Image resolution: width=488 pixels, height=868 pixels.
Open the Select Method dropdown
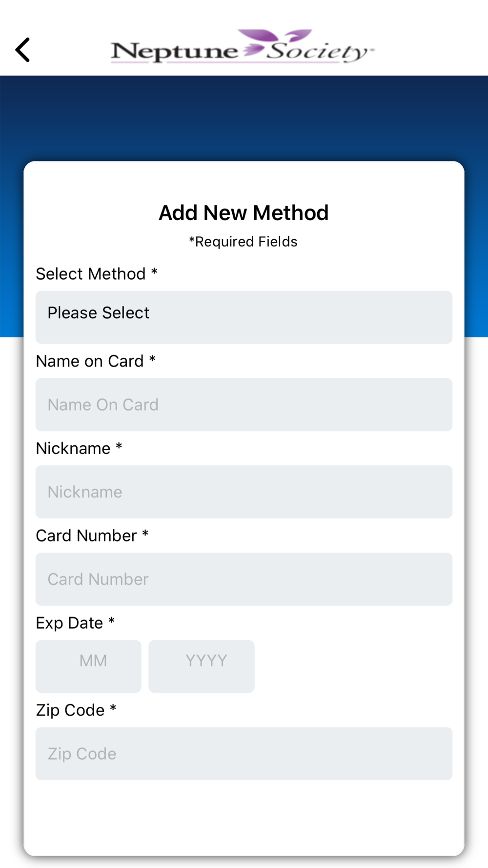click(244, 317)
